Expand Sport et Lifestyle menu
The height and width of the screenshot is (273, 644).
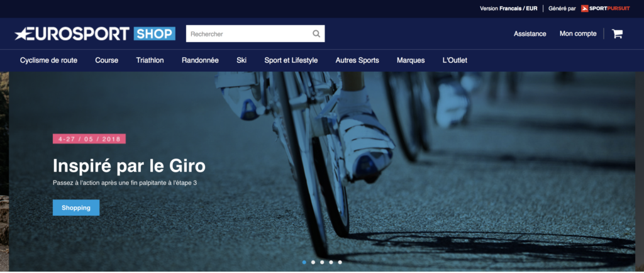point(291,60)
